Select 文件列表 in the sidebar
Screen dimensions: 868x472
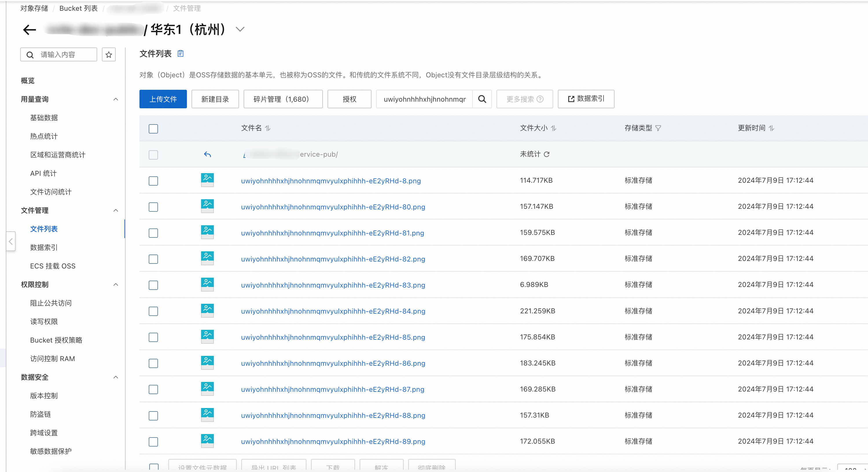point(44,229)
